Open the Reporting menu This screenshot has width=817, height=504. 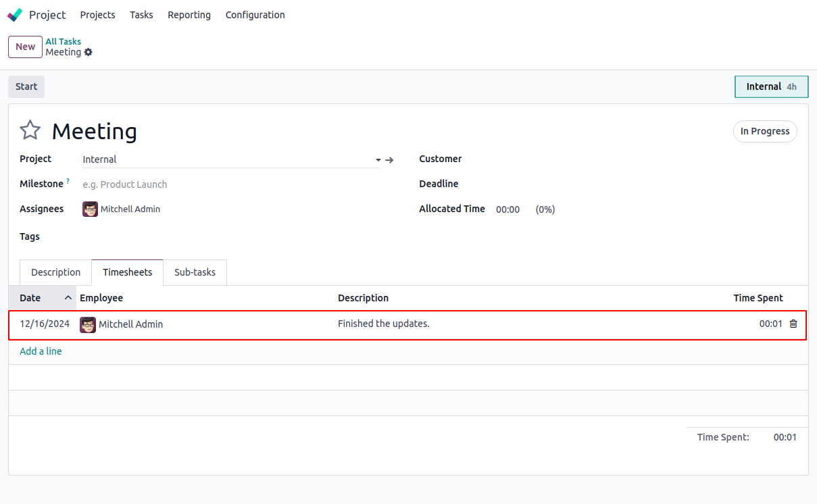[x=189, y=15]
